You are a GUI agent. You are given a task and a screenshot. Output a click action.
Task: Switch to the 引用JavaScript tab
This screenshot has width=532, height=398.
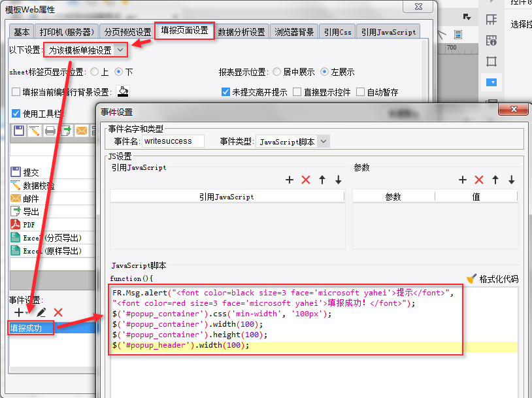388,32
